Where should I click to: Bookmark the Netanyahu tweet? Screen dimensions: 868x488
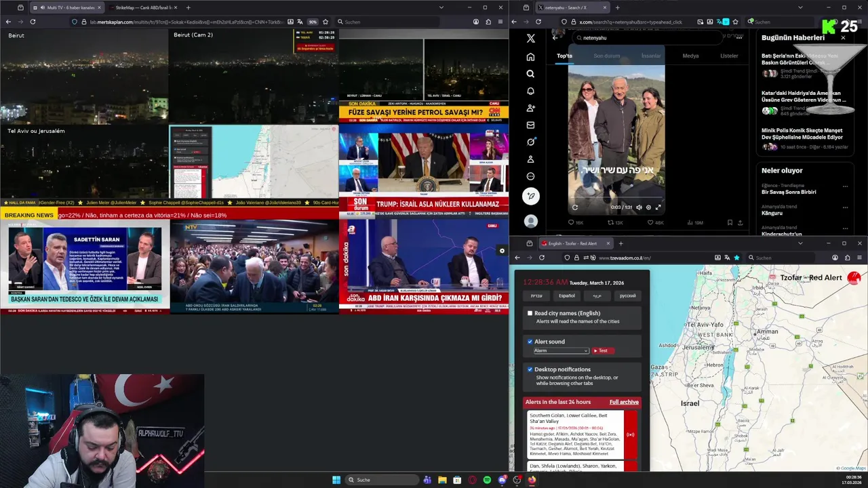click(x=730, y=222)
